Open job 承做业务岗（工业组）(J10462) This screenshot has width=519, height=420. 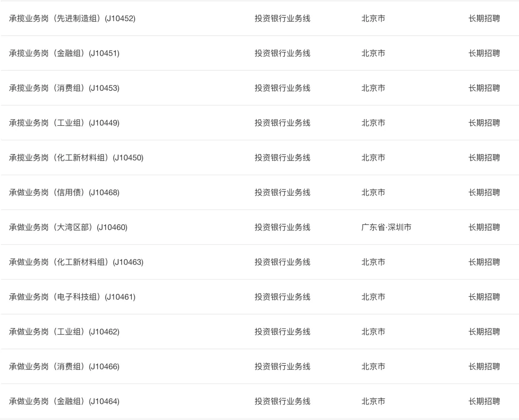click(x=64, y=332)
